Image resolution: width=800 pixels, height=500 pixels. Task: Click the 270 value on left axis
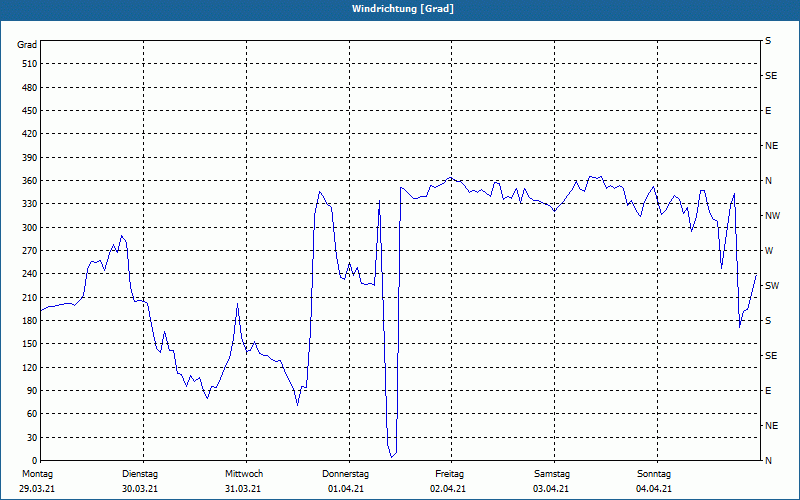(30, 251)
